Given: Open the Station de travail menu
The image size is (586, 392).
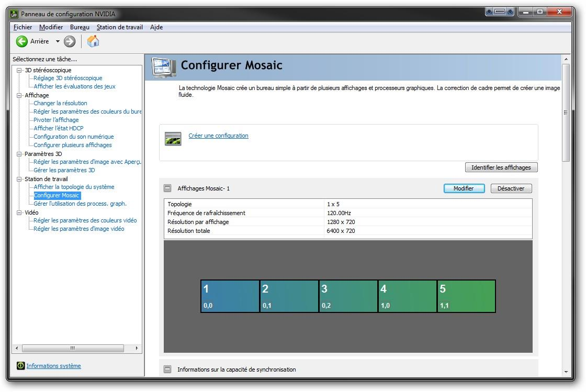Looking at the screenshot, I should (x=119, y=27).
